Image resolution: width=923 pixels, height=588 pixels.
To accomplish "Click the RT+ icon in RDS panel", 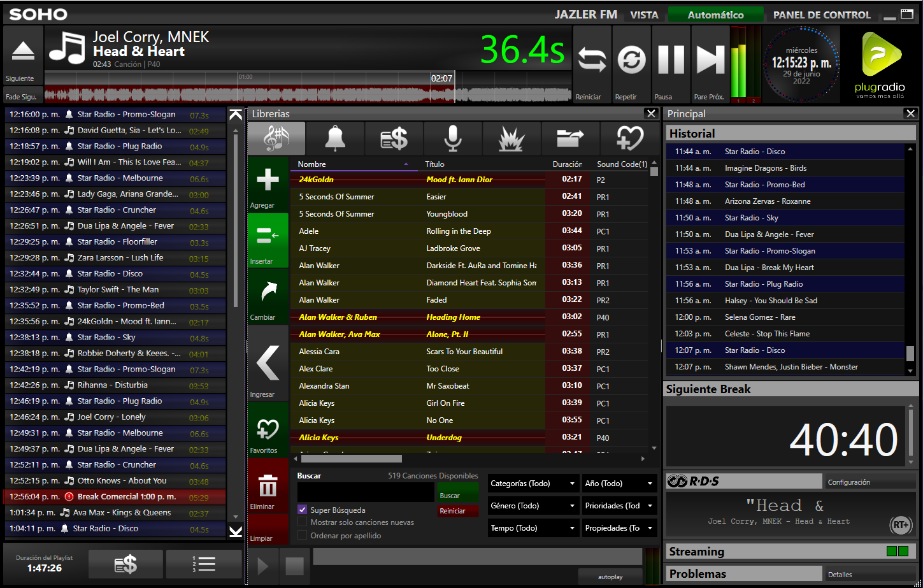I will (899, 526).
